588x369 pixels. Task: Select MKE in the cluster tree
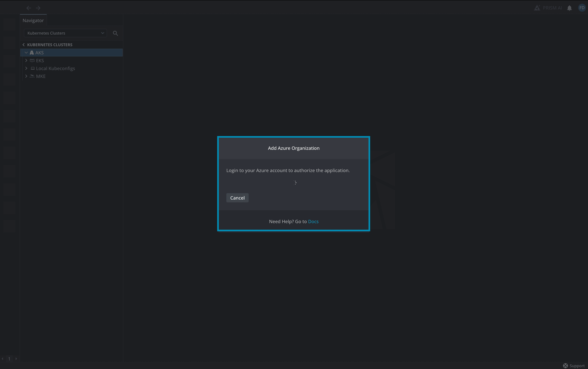(x=40, y=76)
